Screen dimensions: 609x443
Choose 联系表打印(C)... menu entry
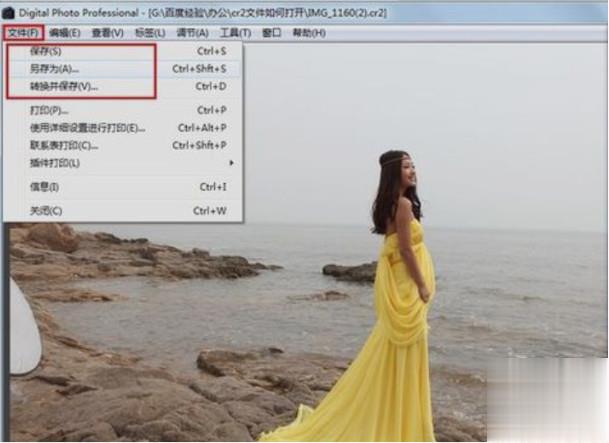(123, 146)
